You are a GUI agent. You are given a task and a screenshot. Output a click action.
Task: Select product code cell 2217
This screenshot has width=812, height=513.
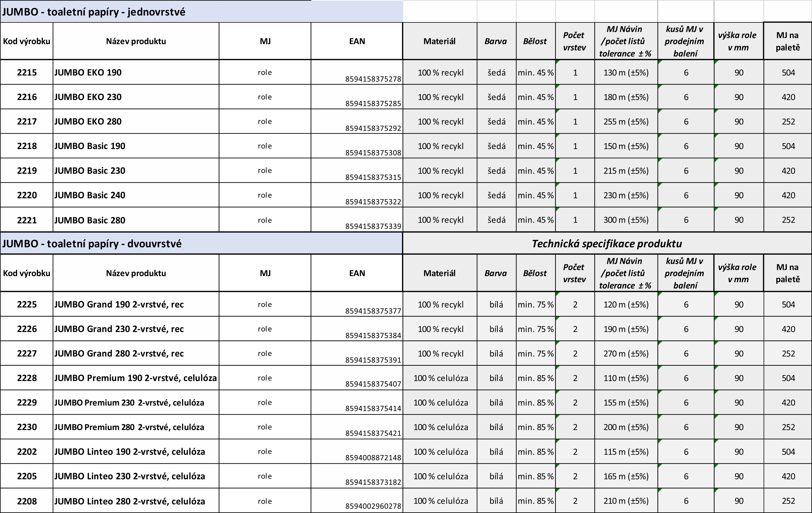click(x=27, y=122)
